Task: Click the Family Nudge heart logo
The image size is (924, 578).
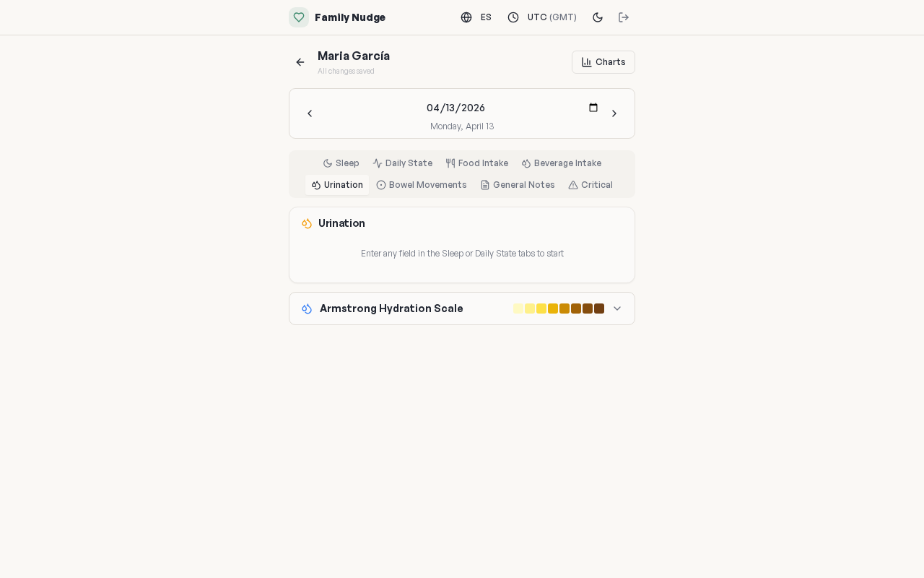Action: click(x=299, y=17)
